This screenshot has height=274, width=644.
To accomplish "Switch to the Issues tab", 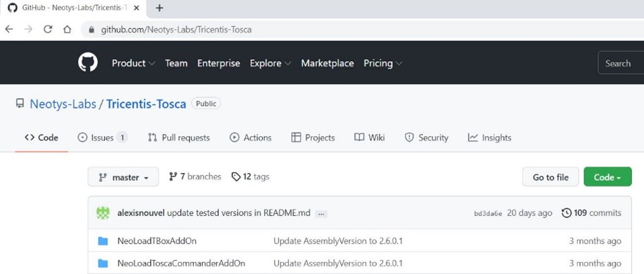I will (102, 138).
